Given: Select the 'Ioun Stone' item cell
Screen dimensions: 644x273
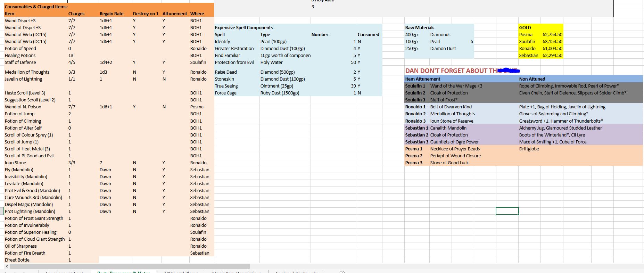Looking at the screenshot, I should [15, 163].
